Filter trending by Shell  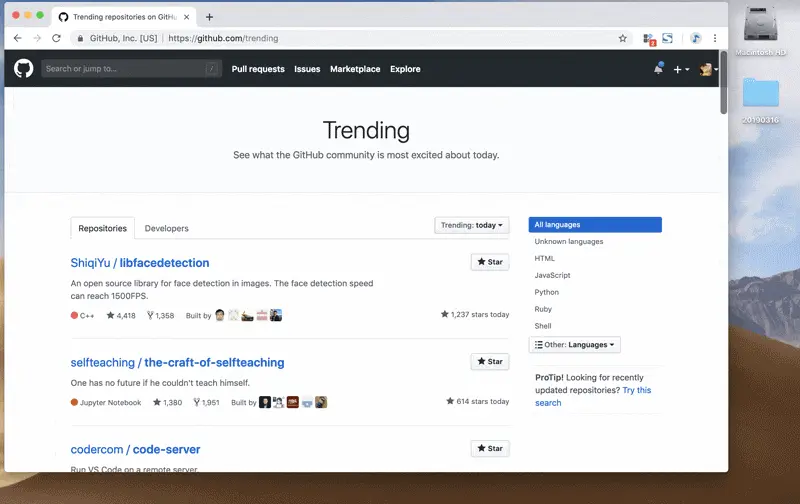tap(542, 325)
